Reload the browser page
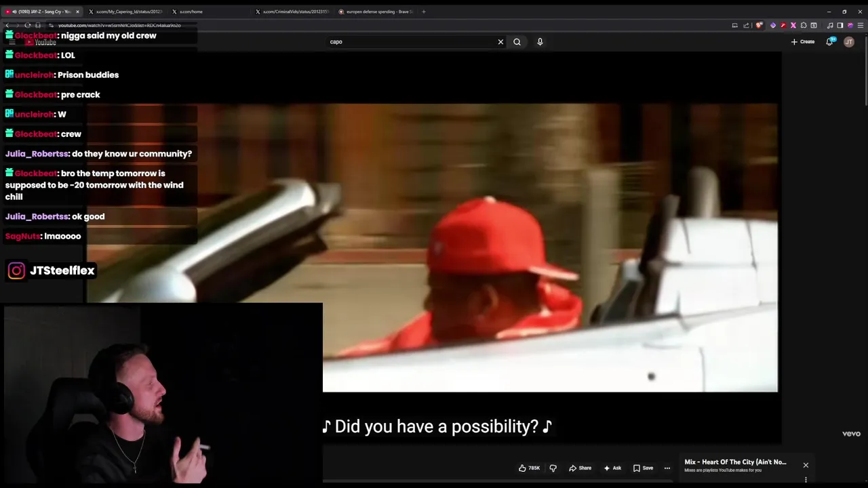The width and height of the screenshot is (868, 488). pos(27,25)
